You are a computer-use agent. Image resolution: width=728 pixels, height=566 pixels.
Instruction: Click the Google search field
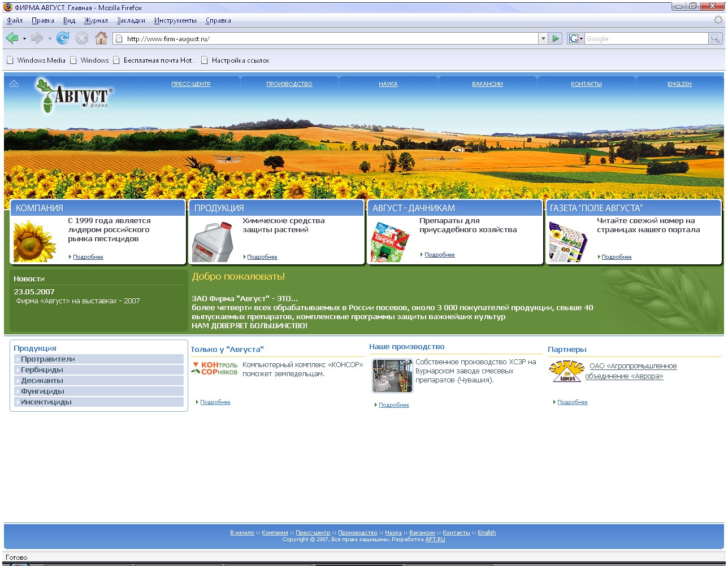click(x=647, y=38)
